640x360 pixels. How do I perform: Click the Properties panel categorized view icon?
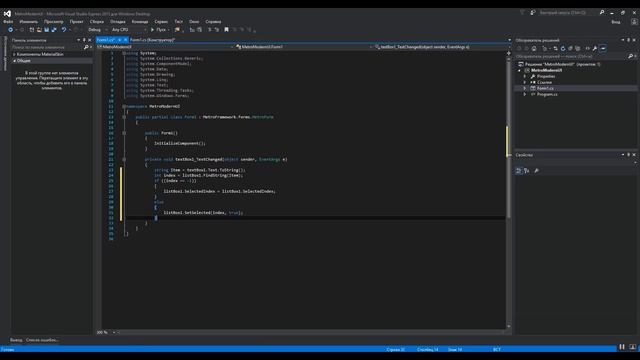tap(518, 171)
